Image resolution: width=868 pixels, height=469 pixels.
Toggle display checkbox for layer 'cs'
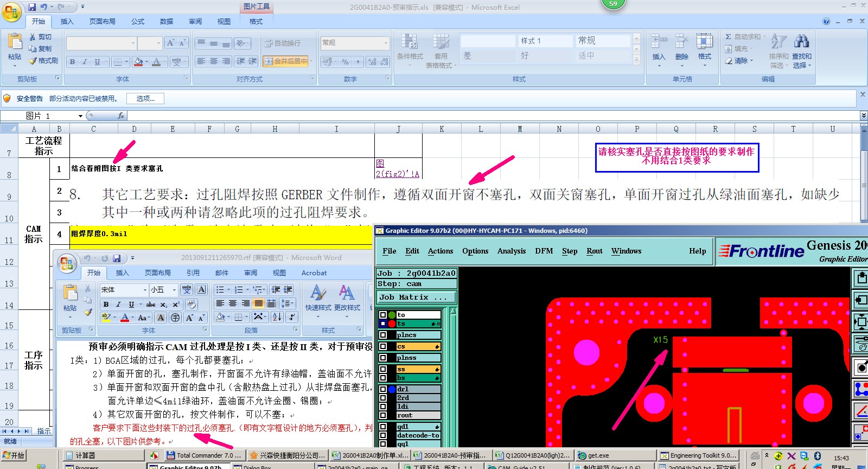(383, 346)
